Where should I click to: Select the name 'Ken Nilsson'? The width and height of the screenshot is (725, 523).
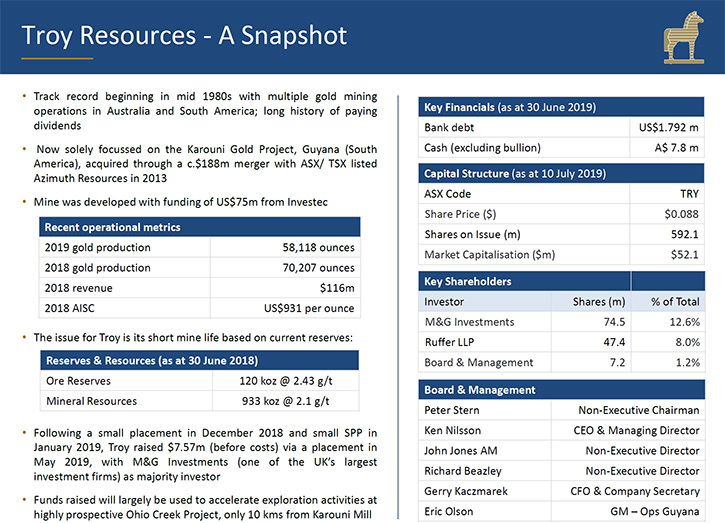[x=453, y=431]
